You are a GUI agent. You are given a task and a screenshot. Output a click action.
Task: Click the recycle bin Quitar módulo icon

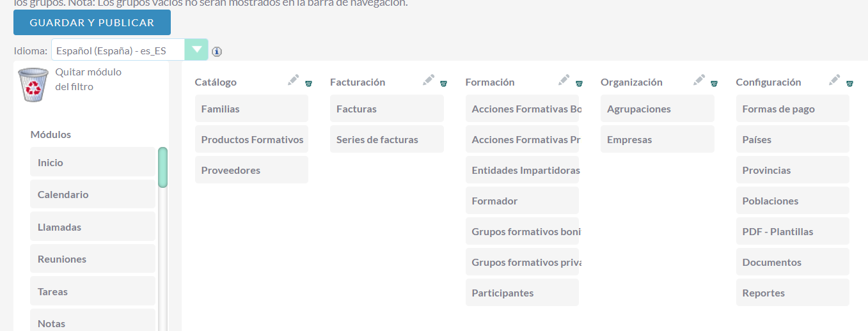click(33, 85)
